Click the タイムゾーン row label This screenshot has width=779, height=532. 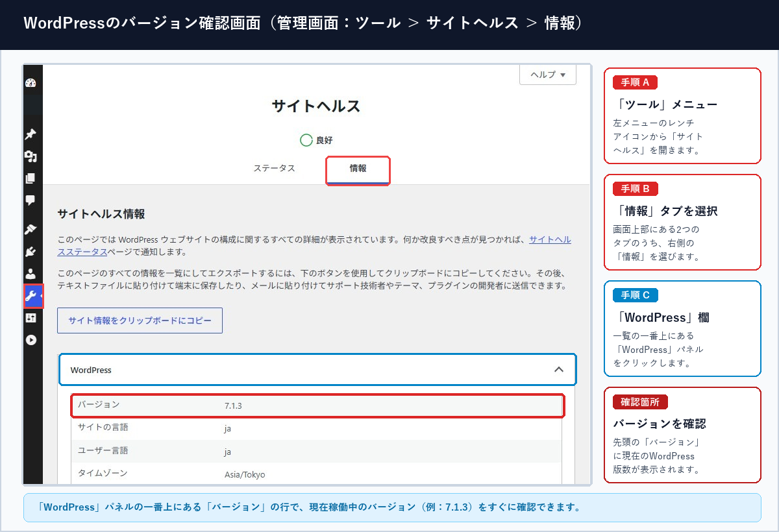pos(103,473)
